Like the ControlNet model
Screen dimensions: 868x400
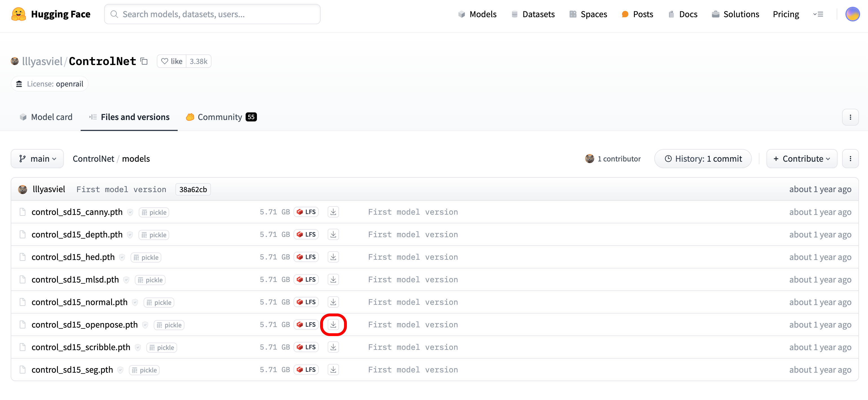point(172,61)
